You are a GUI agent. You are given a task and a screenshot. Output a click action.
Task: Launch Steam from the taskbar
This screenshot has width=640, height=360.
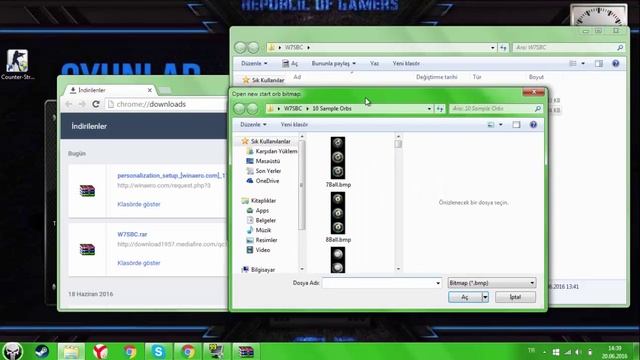click(x=42, y=351)
